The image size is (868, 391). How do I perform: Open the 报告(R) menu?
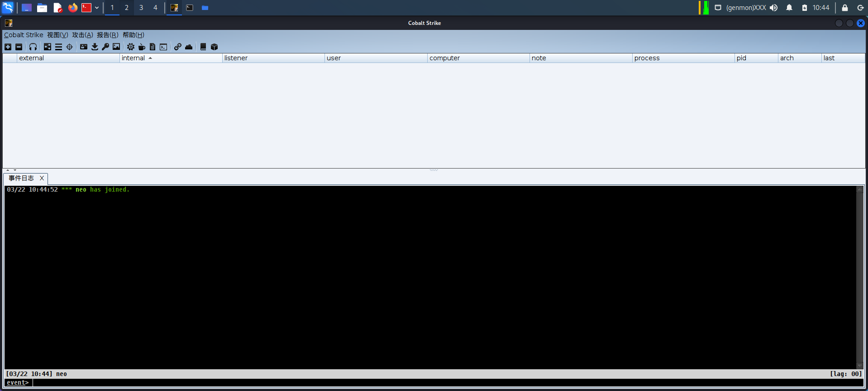pos(107,35)
